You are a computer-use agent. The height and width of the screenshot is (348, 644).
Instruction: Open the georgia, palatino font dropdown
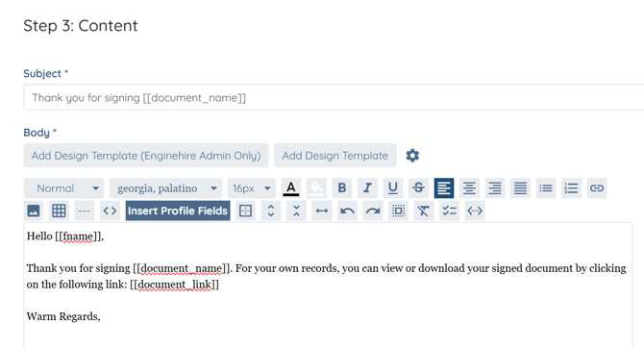tap(165, 188)
